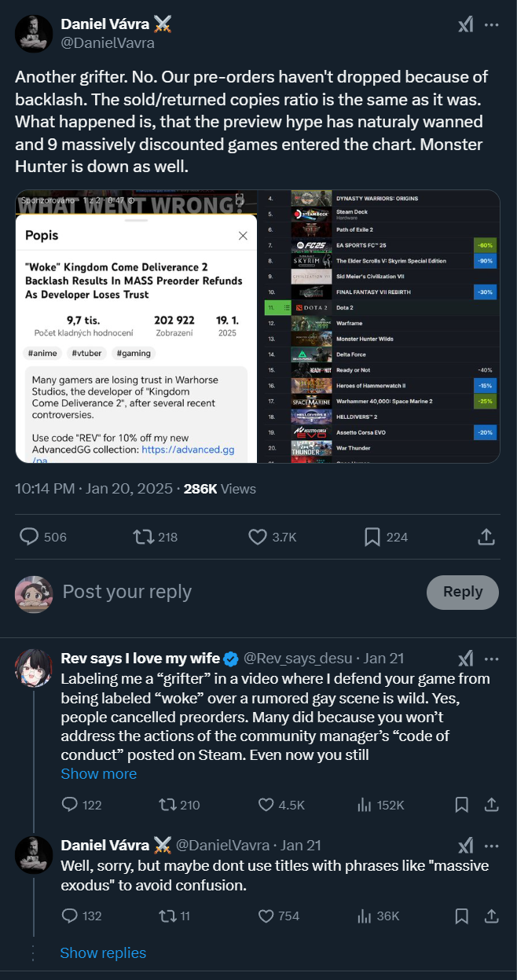The height and width of the screenshot is (980, 517).
Task: Expand thread with Show replies
Action: coord(103,953)
